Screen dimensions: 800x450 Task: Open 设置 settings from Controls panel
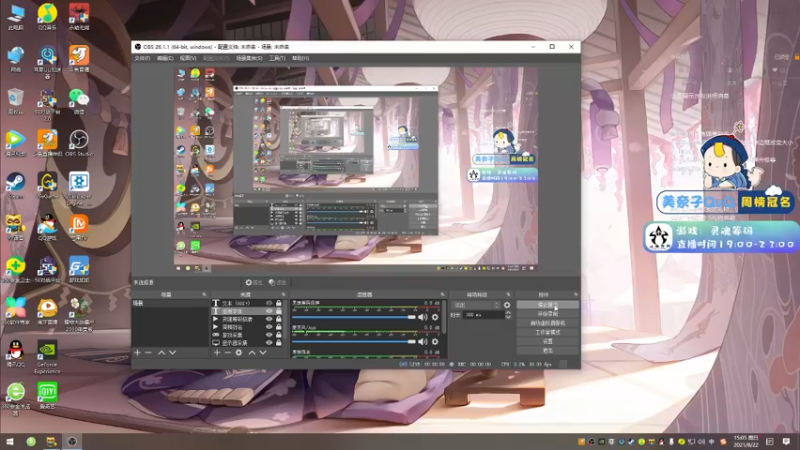547,341
